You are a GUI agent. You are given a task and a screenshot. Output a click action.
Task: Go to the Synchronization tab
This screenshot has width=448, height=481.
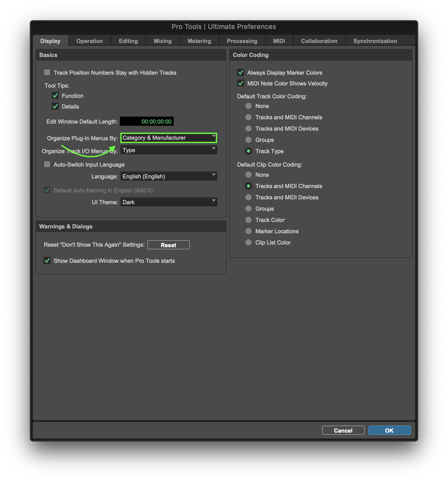[375, 41]
